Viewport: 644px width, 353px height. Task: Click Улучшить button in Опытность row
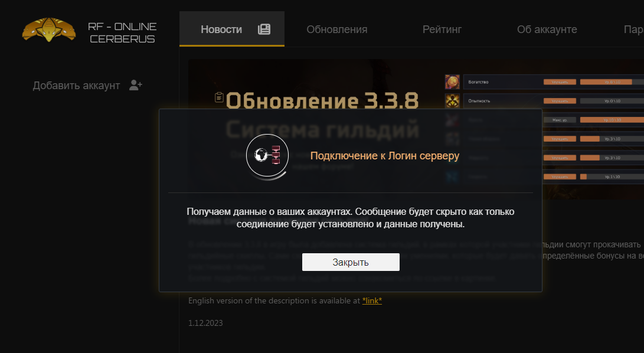(560, 101)
